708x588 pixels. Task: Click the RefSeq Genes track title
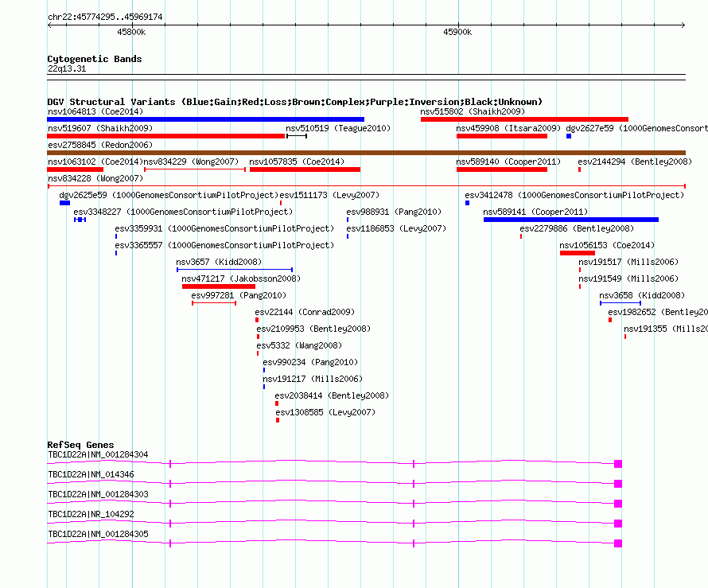pyautogui.click(x=80, y=445)
